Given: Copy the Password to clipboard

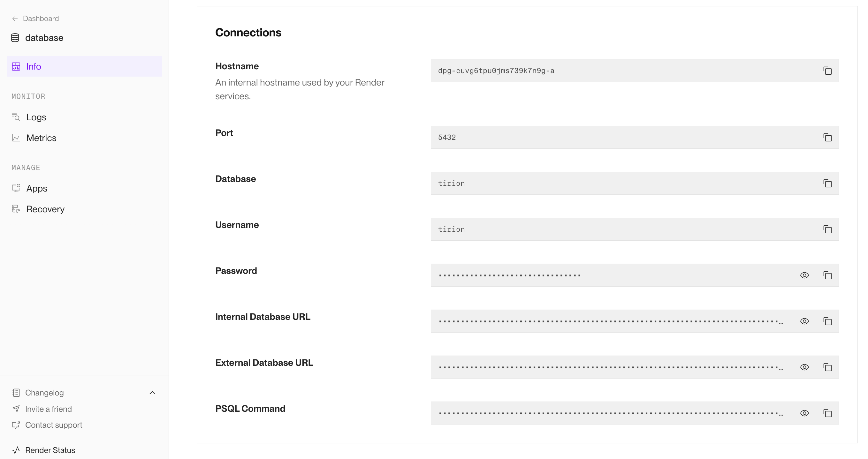Looking at the screenshot, I should [x=827, y=275].
